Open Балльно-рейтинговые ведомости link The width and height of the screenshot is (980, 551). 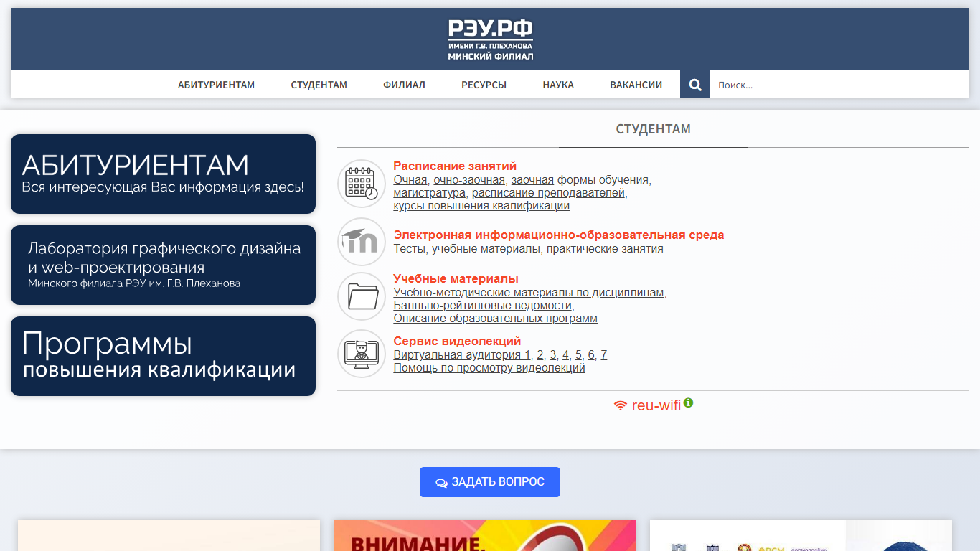click(483, 306)
